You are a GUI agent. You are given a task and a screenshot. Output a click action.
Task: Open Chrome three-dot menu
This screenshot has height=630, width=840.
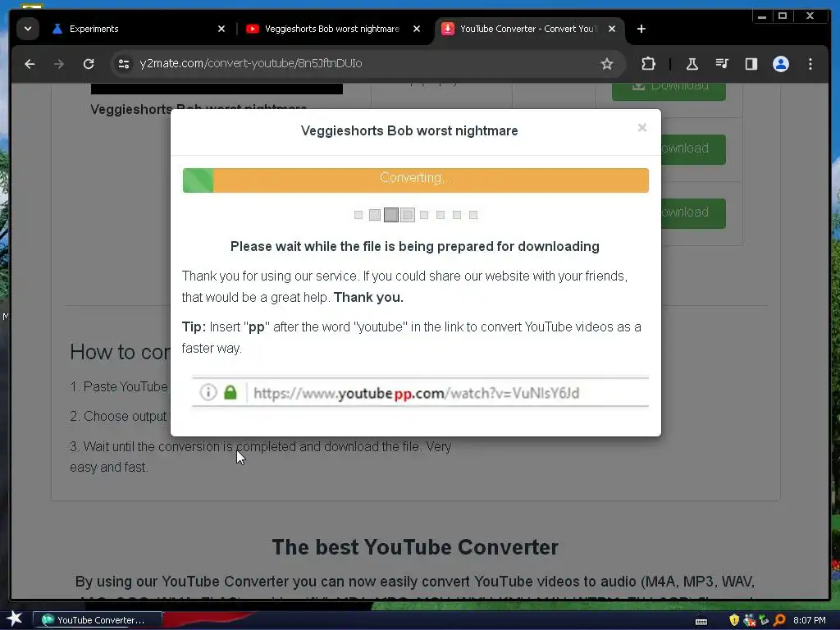[810, 64]
